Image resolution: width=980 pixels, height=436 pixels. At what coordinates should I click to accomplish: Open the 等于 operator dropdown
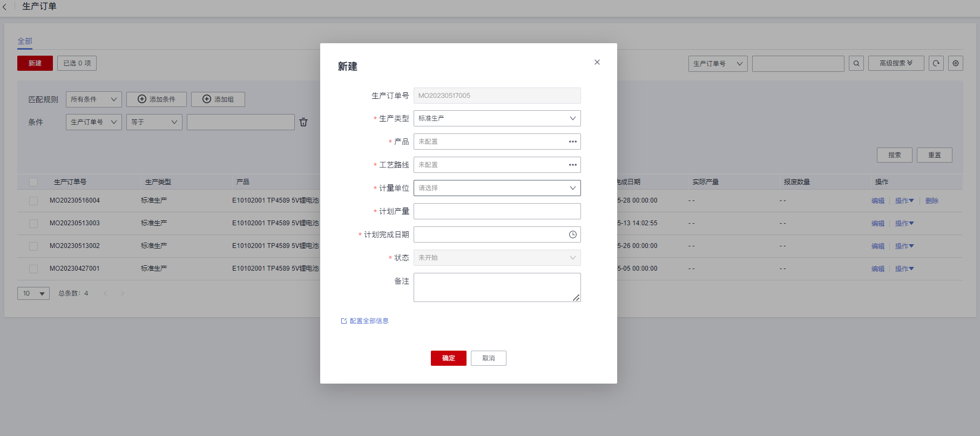click(x=154, y=122)
